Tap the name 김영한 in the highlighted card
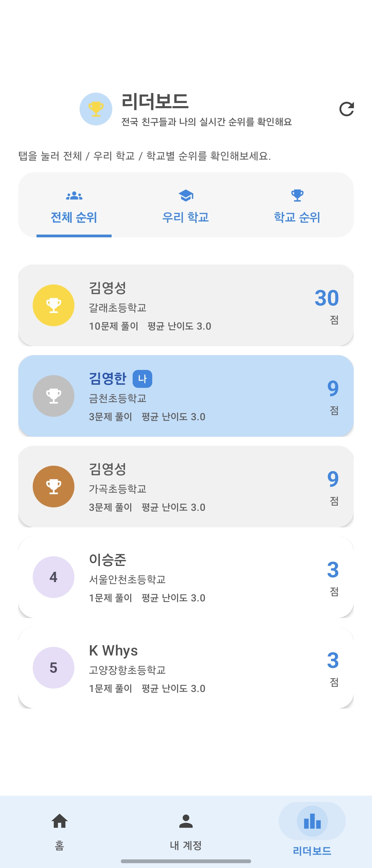The width and height of the screenshot is (372, 868). (x=107, y=379)
